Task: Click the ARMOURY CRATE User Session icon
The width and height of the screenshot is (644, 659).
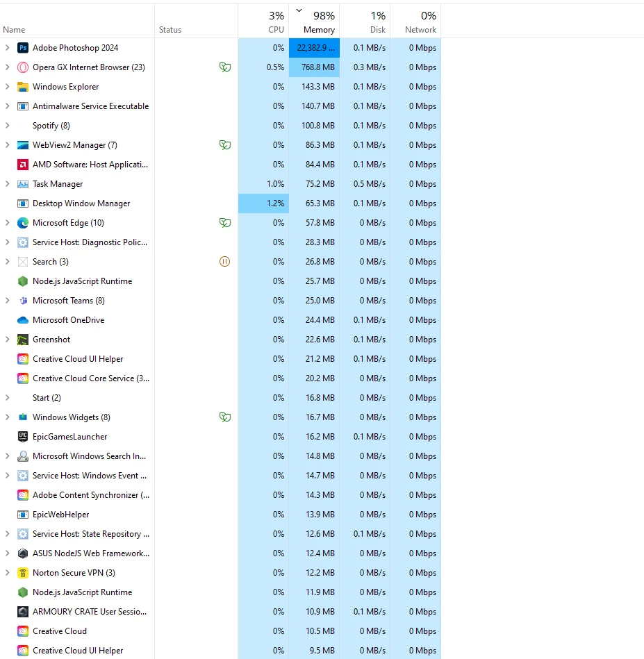Action: click(x=23, y=612)
